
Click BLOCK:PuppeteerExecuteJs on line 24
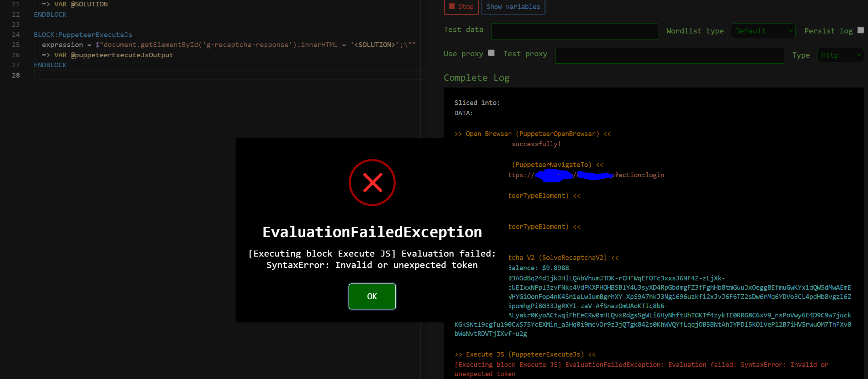click(x=83, y=35)
